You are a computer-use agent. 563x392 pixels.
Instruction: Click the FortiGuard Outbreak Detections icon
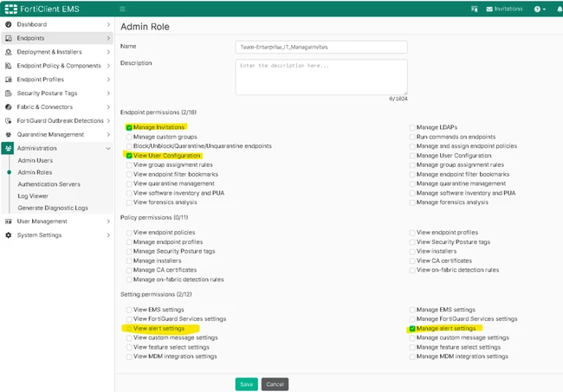9,120
